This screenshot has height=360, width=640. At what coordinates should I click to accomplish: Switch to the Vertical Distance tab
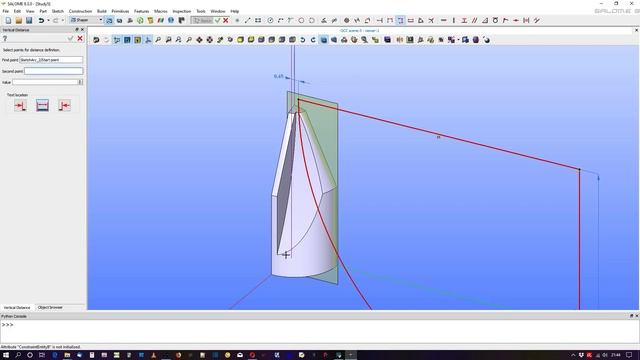17,307
